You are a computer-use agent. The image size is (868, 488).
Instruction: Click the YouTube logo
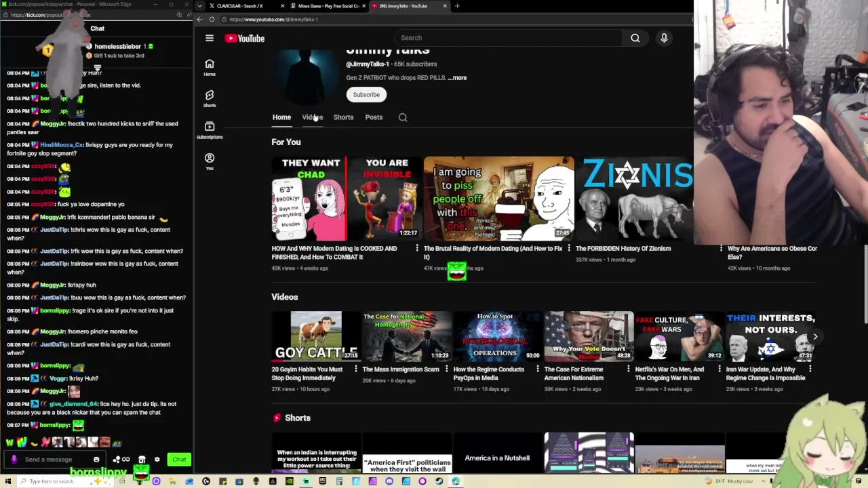(x=245, y=38)
